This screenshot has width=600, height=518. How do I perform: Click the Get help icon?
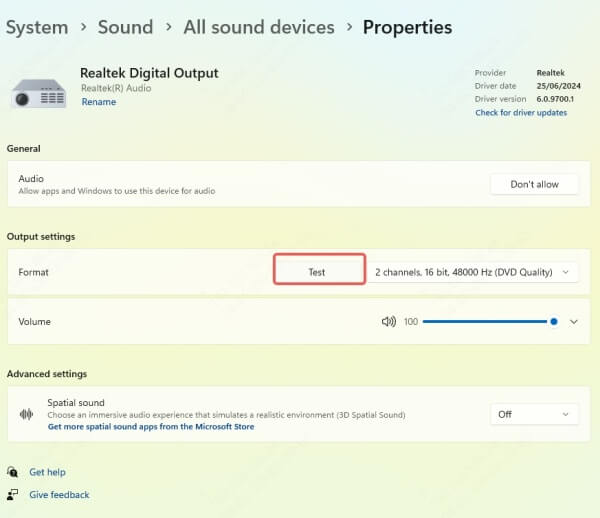[12, 472]
